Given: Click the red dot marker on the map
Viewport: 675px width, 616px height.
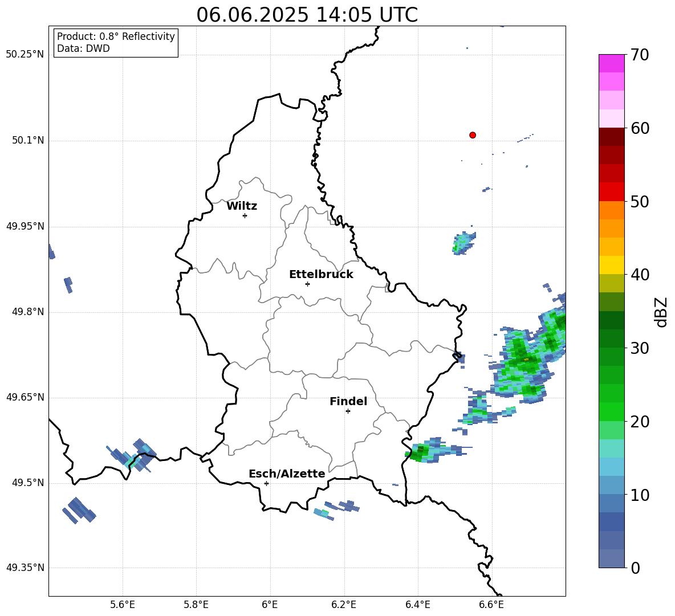Looking at the screenshot, I should [473, 135].
